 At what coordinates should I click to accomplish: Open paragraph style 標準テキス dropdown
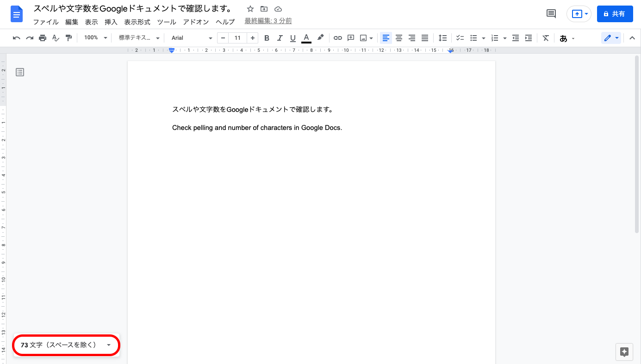pos(139,38)
